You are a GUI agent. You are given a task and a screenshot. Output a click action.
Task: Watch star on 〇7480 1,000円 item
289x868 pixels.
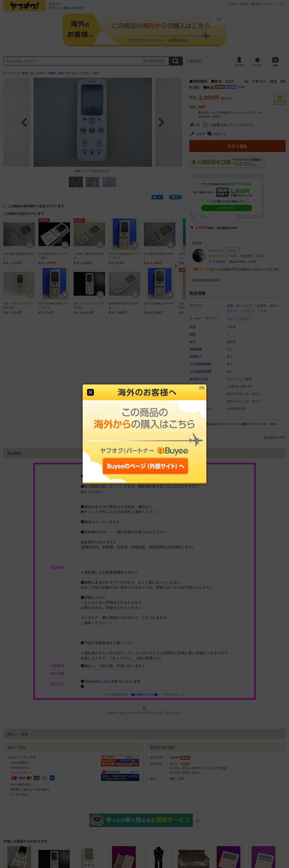pos(100,245)
